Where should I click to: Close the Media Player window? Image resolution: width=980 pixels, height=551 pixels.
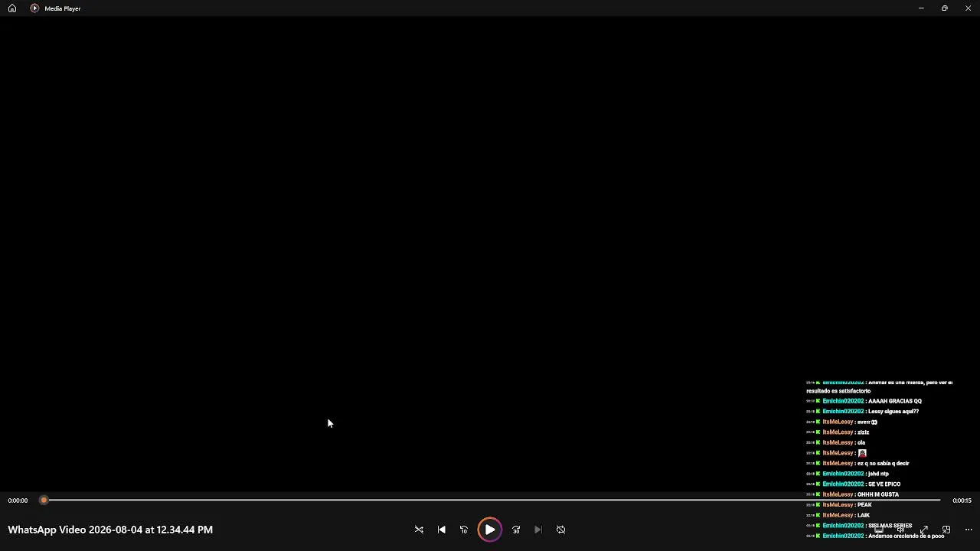click(x=968, y=8)
